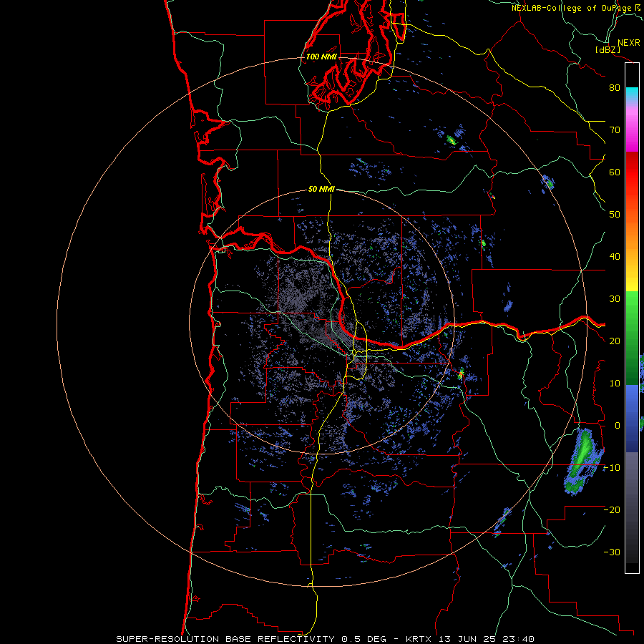644x644 pixels.
Task: Click the 20 value on the dBZ scale
Action: pyautogui.click(x=615, y=341)
